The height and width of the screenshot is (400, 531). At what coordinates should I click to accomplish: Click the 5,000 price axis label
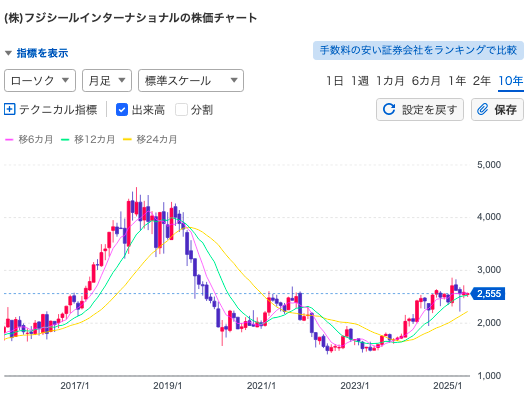pyautogui.click(x=489, y=165)
